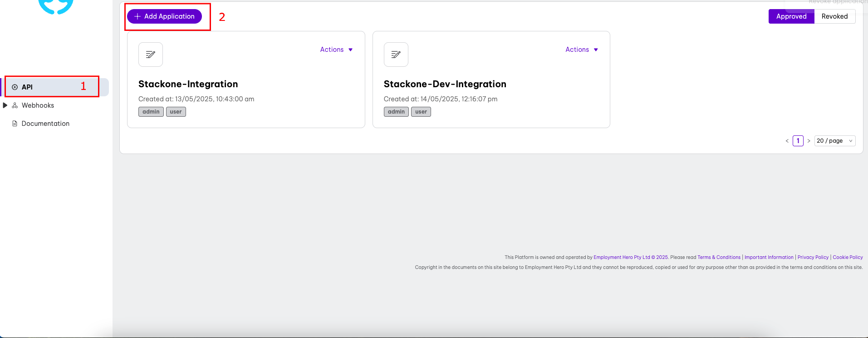Click the Employment Hero logo
Image resolution: width=868 pixels, height=338 pixels.
coord(56,6)
